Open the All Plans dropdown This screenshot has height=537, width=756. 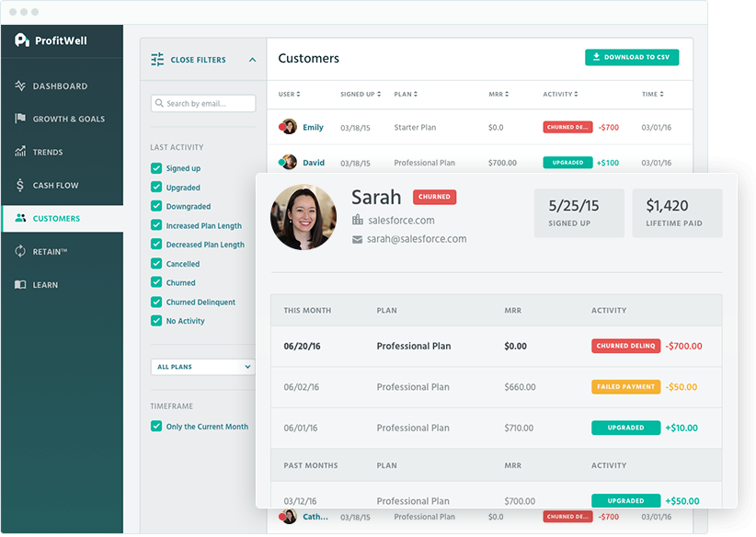(203, 367)
